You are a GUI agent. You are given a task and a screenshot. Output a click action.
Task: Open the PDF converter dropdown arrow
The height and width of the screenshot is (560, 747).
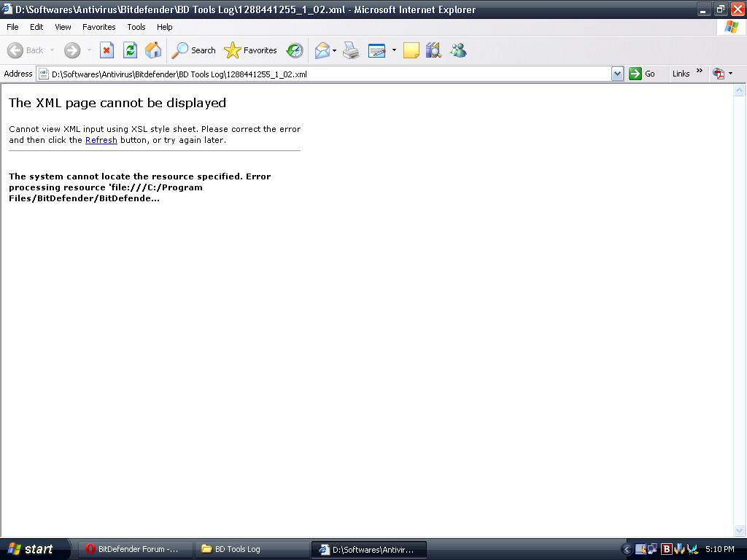click(730, 74)
